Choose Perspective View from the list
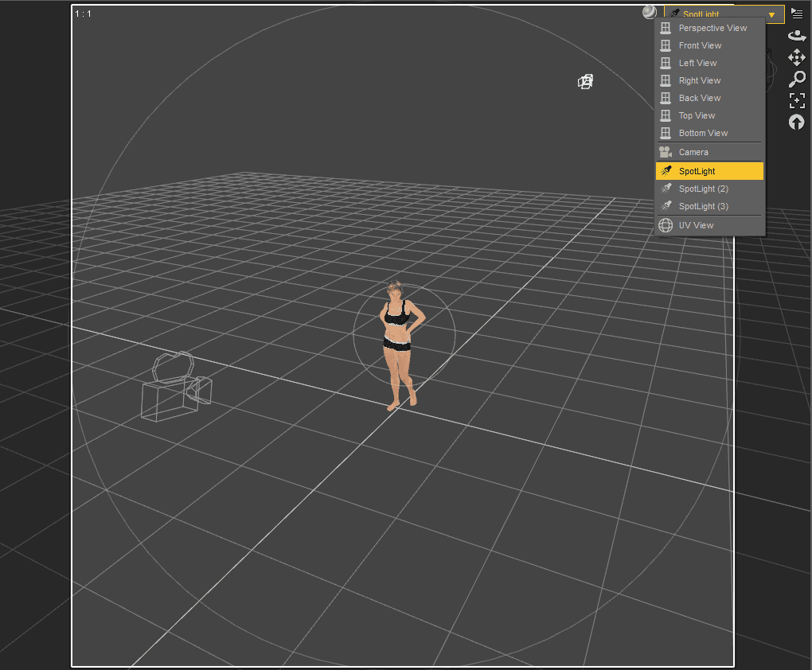Viewport: 812px width, 670px height. coord(712,28)
